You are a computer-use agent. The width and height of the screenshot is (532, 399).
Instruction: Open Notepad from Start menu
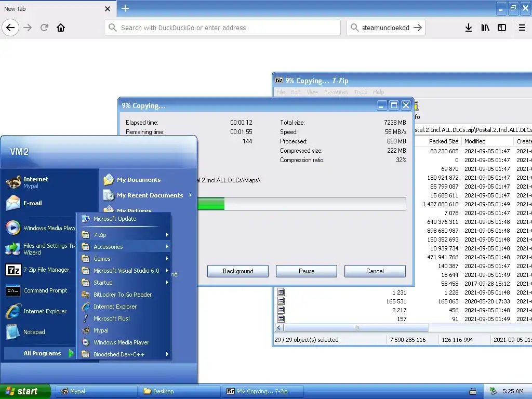click(x=41, y=332)
